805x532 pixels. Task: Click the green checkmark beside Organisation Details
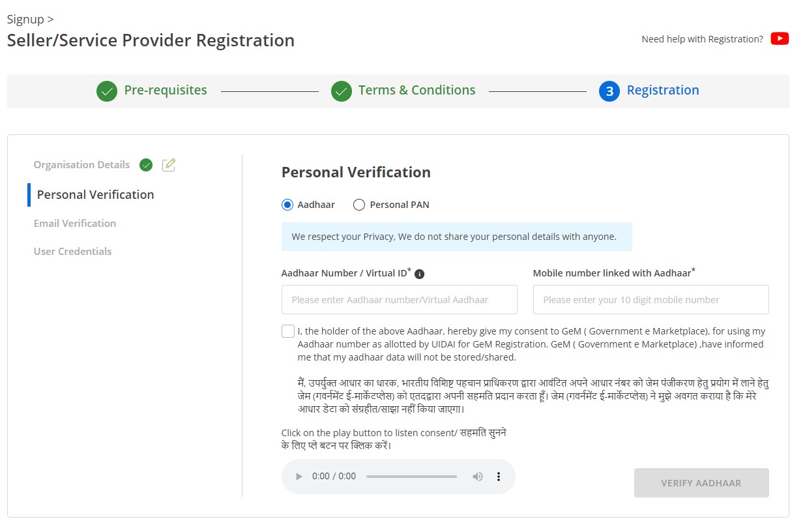click(x=146, y=165)
